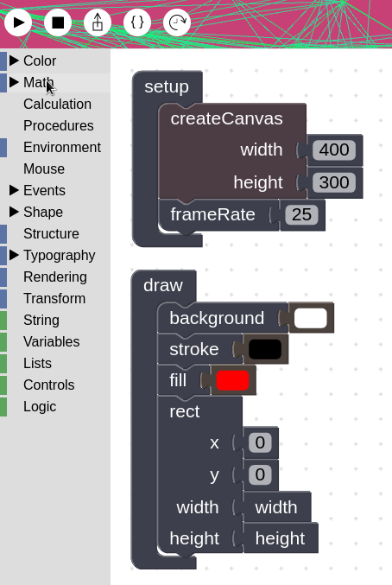Edit the canvas width value 400
Viewport: 392px width, 585px height.
pos(334,149)
